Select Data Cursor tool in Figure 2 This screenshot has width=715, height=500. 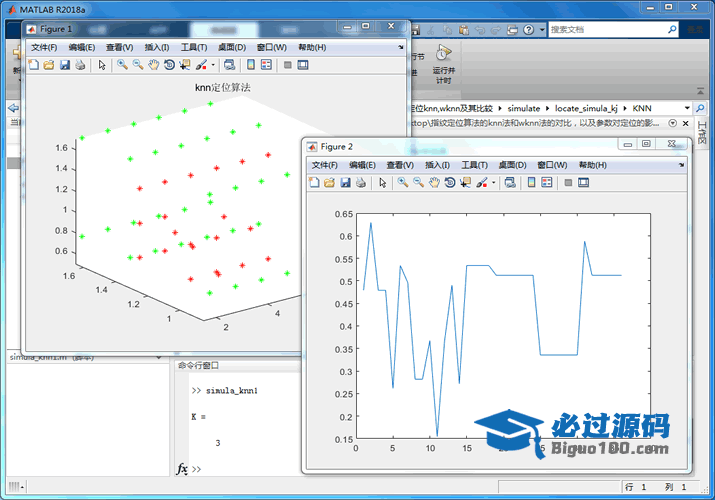[466, 183]
